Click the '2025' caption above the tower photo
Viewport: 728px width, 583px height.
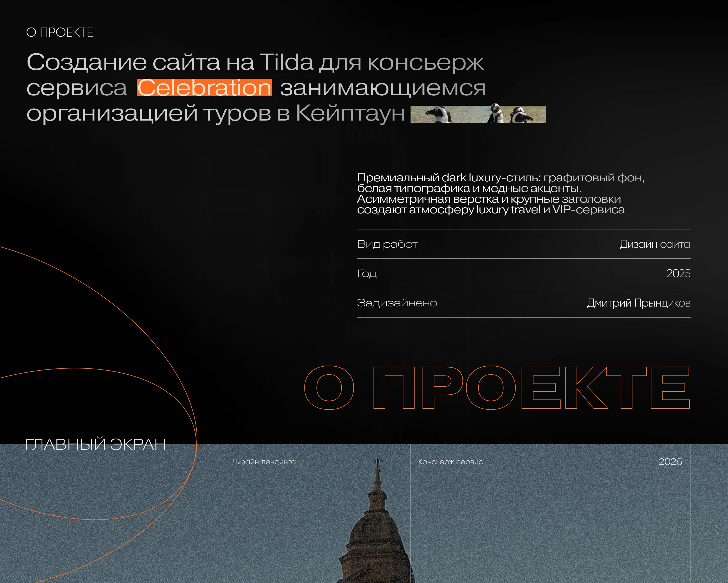tap(670, 461)
